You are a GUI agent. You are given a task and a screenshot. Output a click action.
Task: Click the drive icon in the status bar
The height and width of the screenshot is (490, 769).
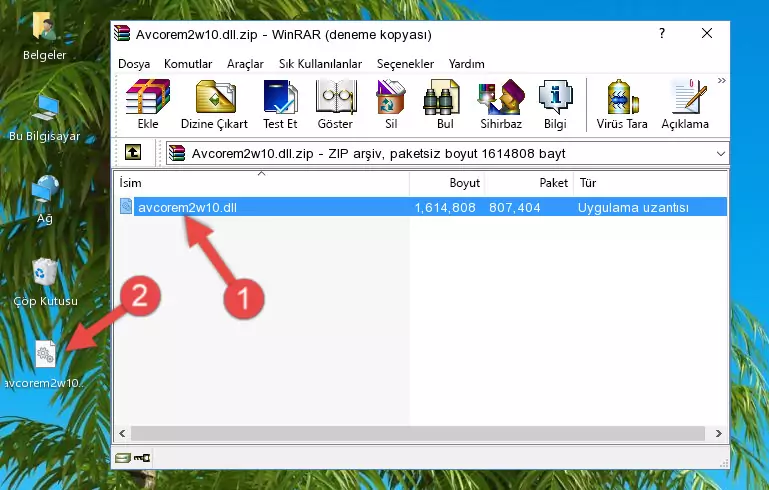[x=123, y=458]
